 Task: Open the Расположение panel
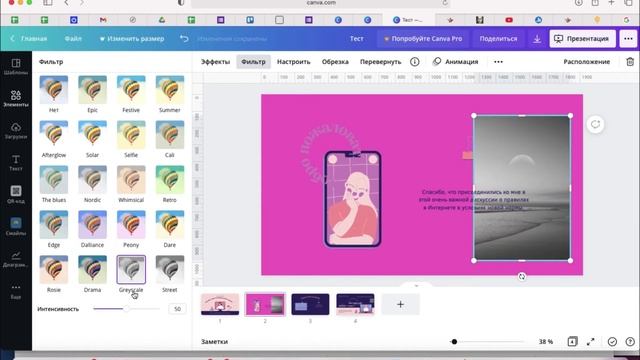[587, 62]
